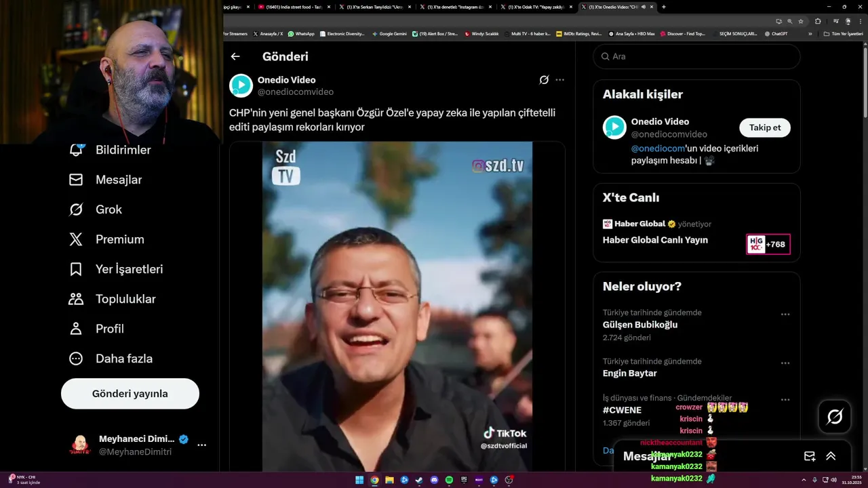This screenshot has width=868, height=488.
Task: Click the microphone icon in system tray
Action: [814, 480]
